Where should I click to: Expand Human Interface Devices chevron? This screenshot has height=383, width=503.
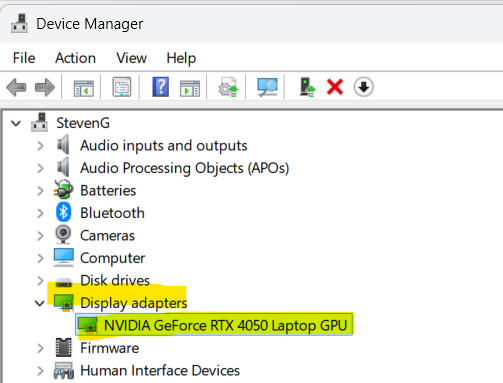(x=40, y=371)
